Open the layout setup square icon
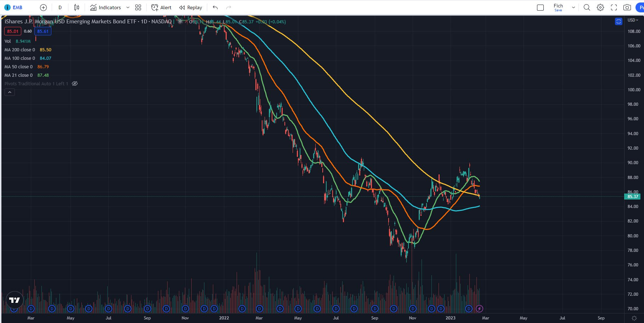Screen dimensions: 644x323 (540, 7)
